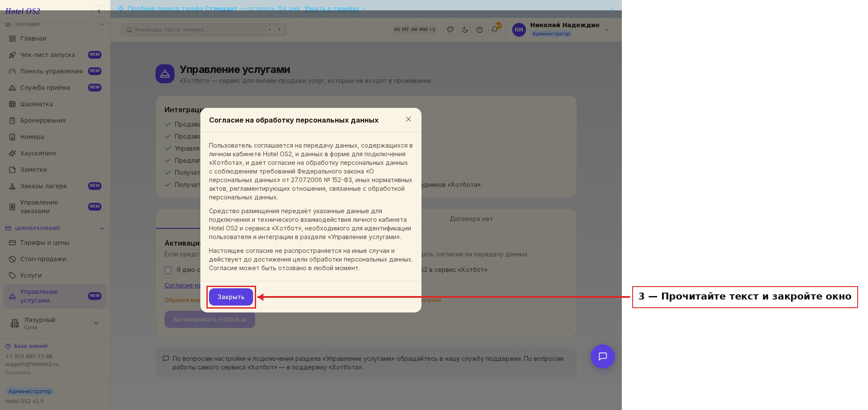Image resolution: width=868 pixels, height=410 pixels.
Task: Open Служба приёма section
Action: click(55, 88)
